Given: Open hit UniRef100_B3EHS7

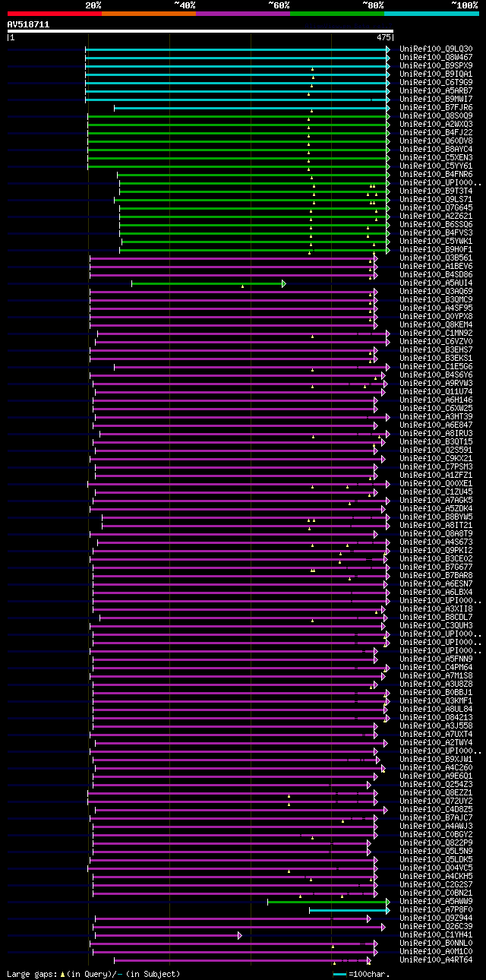Looking at the screenshot, I should [436, 350].
